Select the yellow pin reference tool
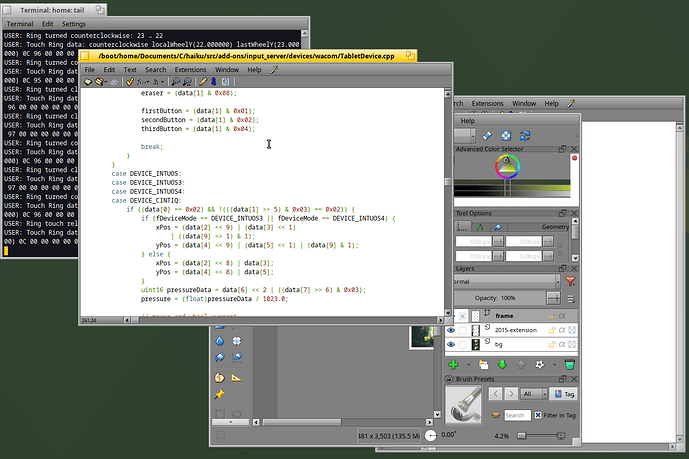Screen dimensions: 689x459 click(x=220, y=394)
